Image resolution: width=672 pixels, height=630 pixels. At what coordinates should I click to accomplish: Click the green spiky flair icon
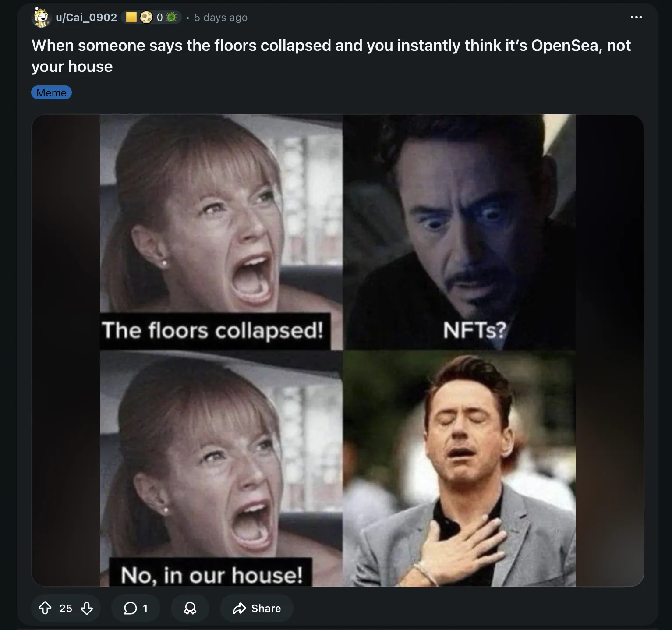171,17
